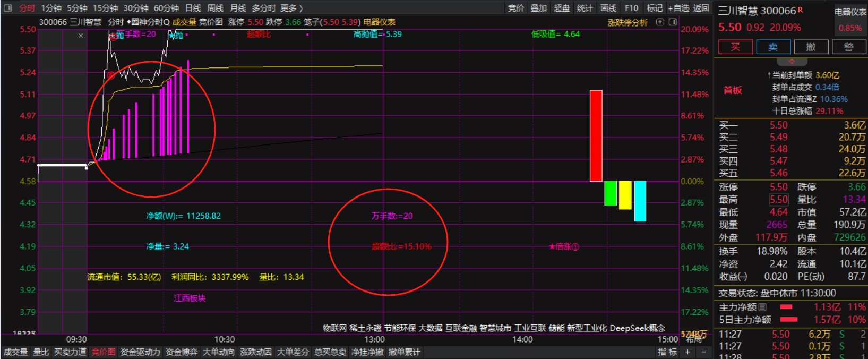Viewport: 868px width, 359px height.
Task: Select the 15分钟 timeframe tab
Action: pyautogui.click(x=105, y=8)
